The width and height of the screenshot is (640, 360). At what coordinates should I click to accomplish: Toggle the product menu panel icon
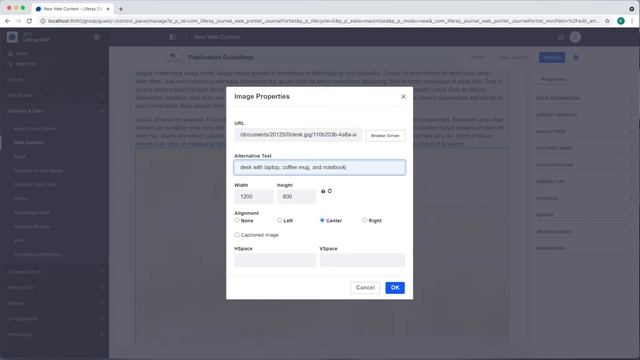[173, 37]
